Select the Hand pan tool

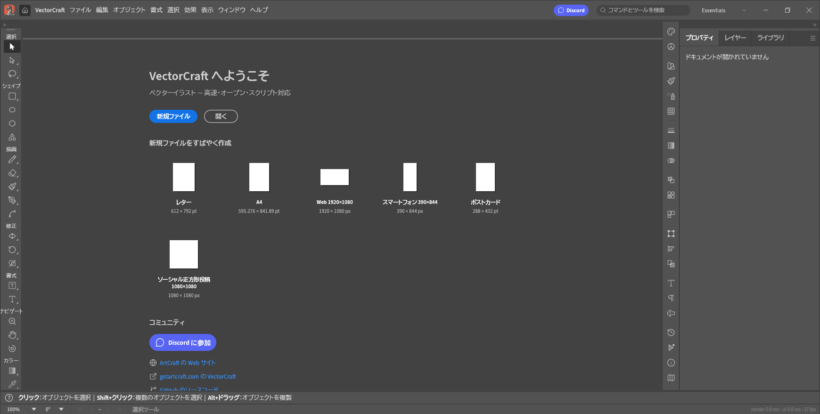tap(12, 335)
